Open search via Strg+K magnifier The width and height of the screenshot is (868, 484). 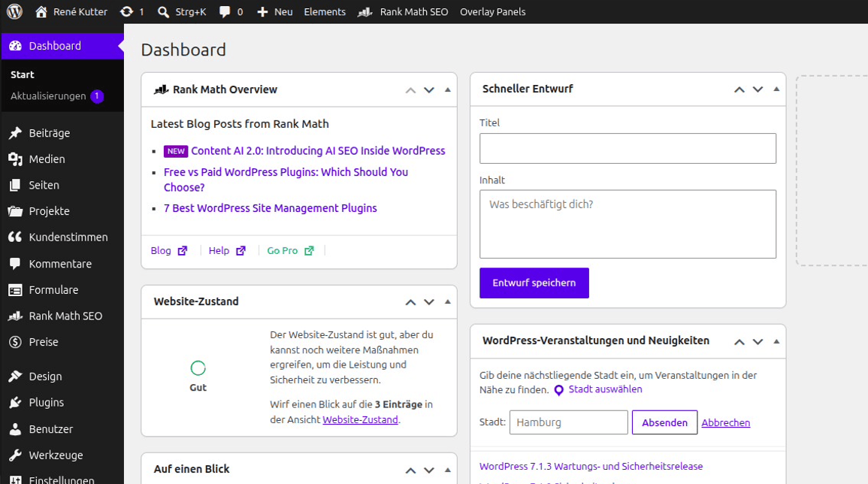pyautogui.click(x=163, y=11)
